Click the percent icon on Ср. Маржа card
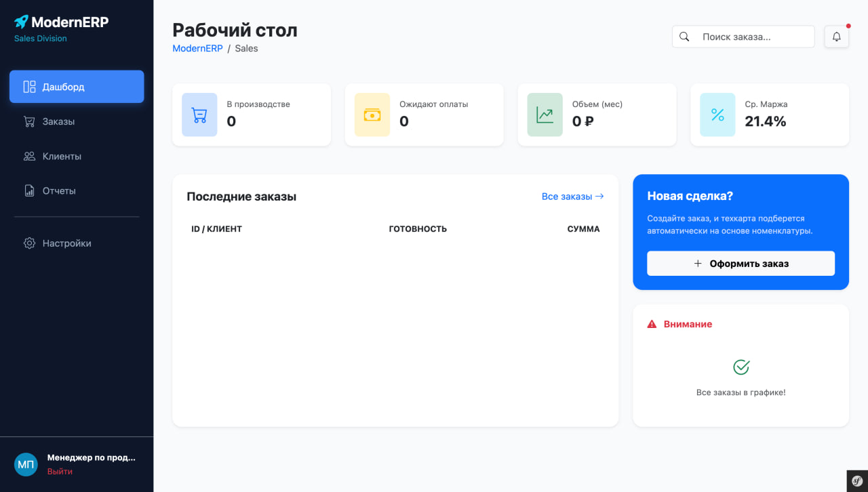 pyautogui.click(x=717, y=115)
